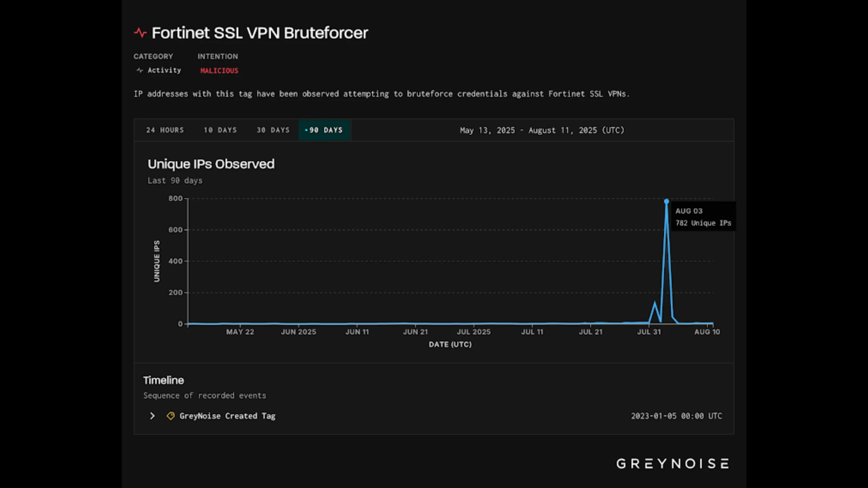This screenshot has width=868, height=488.
Task: Click the Timeline heading
Action: point(163,380)
